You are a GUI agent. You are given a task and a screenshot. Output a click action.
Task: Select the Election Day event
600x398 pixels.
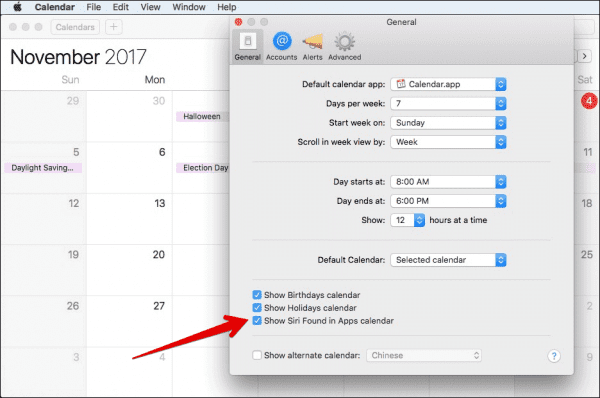pyautogui.click(x=202, y=168)
